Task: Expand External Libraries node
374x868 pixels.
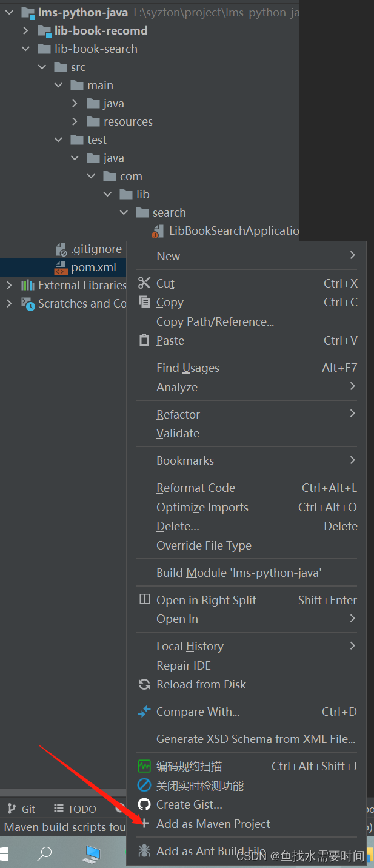Action: (x=9, y=285)
